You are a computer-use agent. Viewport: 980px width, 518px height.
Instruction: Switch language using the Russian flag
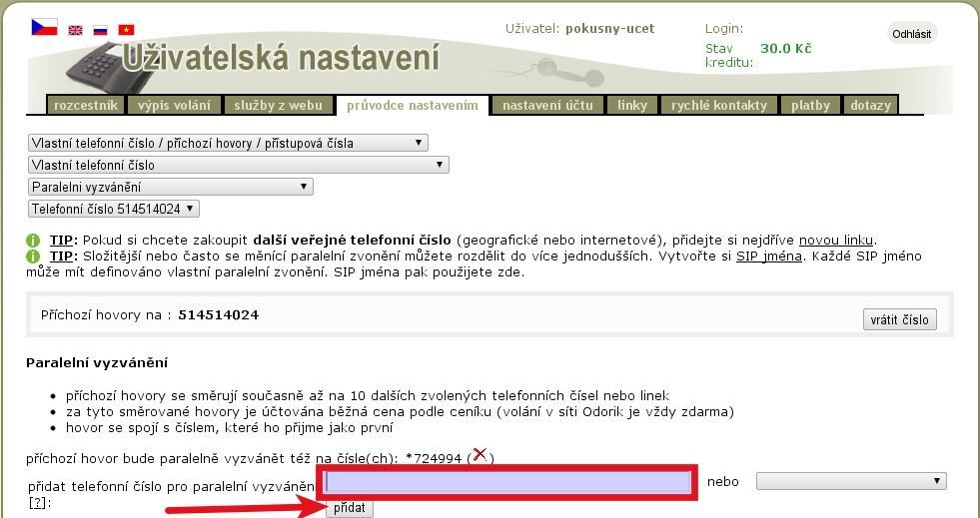(x=100, y=30)
